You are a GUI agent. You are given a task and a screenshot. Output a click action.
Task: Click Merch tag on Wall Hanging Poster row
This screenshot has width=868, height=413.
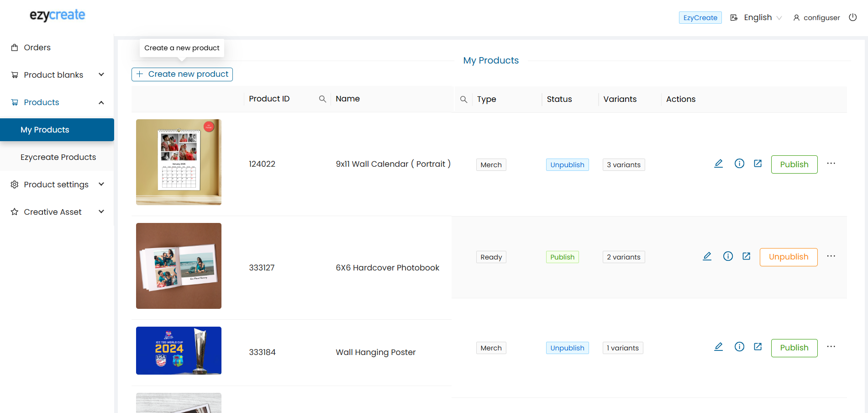(x=491, y=348)
